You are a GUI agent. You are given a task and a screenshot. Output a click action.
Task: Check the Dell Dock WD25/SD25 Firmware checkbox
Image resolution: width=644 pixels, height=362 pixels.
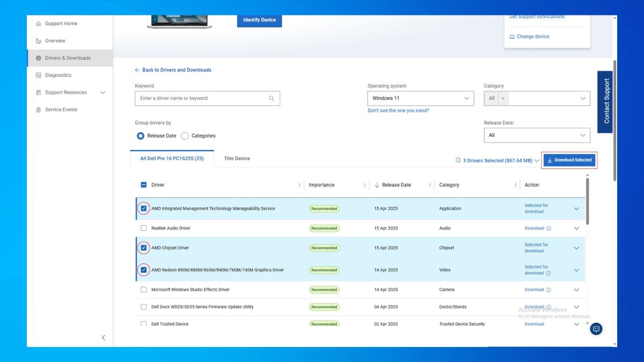coord(143,307)
